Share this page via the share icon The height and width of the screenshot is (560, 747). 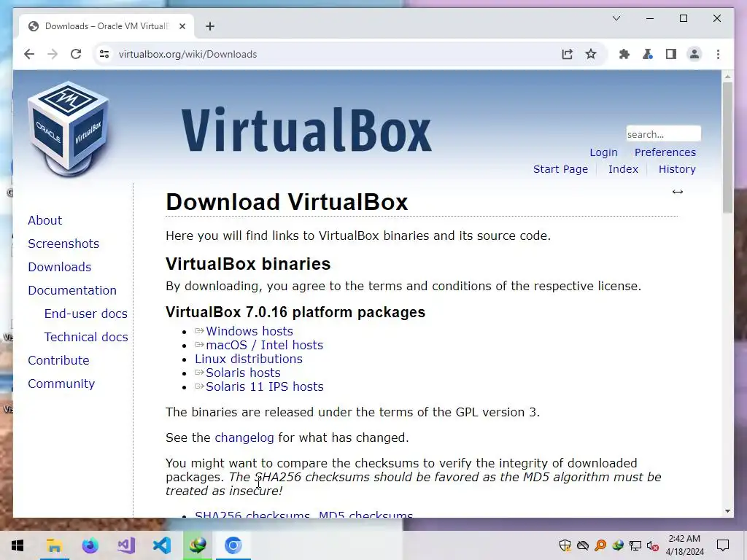[567, 54]
